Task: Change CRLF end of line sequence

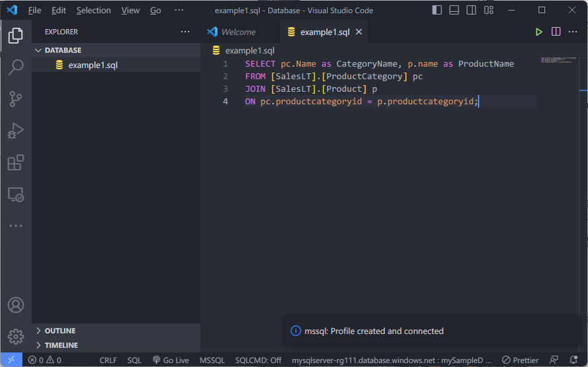Action: [108, 360]
